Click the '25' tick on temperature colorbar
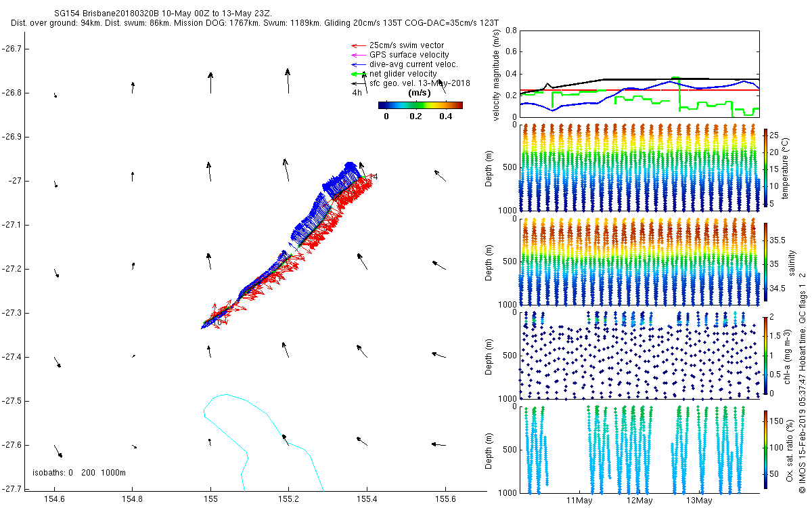The height and width of the screenshot is (508, 812). (x=774, y=135)
